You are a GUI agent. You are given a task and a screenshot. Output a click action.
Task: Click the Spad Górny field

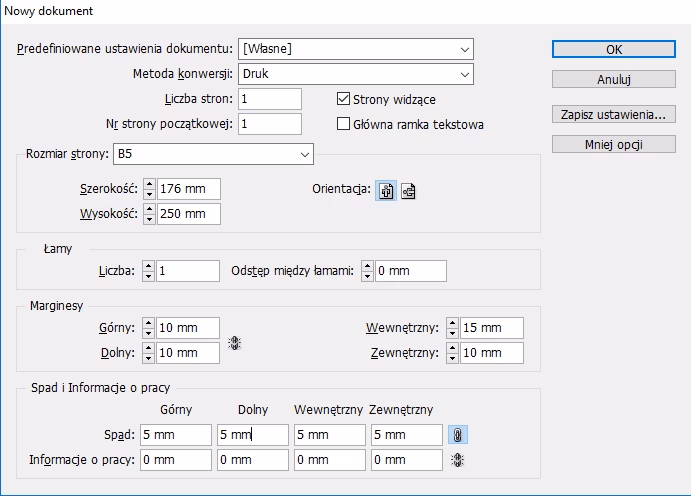pyautogui.click(x=176, y=435)
